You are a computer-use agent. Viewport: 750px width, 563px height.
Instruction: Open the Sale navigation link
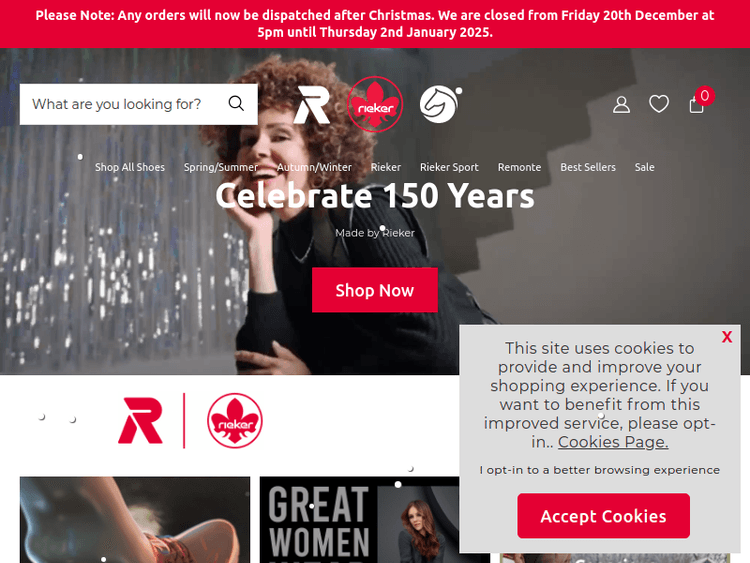pos(644,167)
